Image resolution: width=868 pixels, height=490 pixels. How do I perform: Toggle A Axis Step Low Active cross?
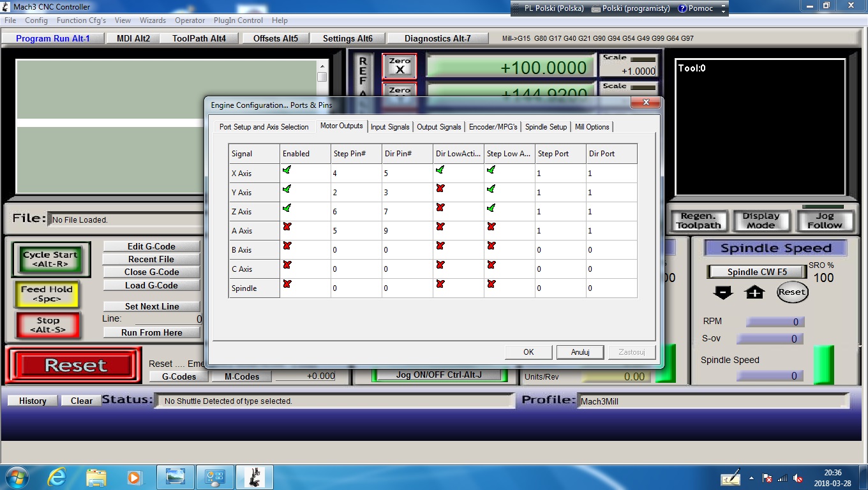point(491,226)
